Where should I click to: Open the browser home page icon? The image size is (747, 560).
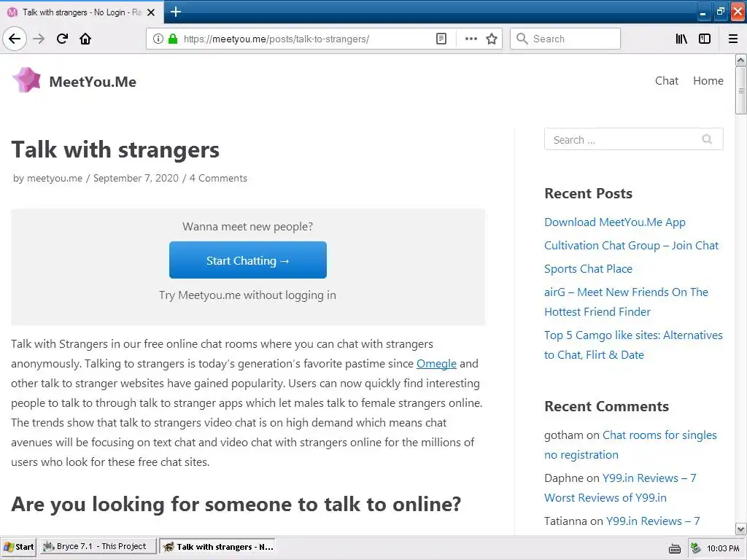(x=85, y=39)
